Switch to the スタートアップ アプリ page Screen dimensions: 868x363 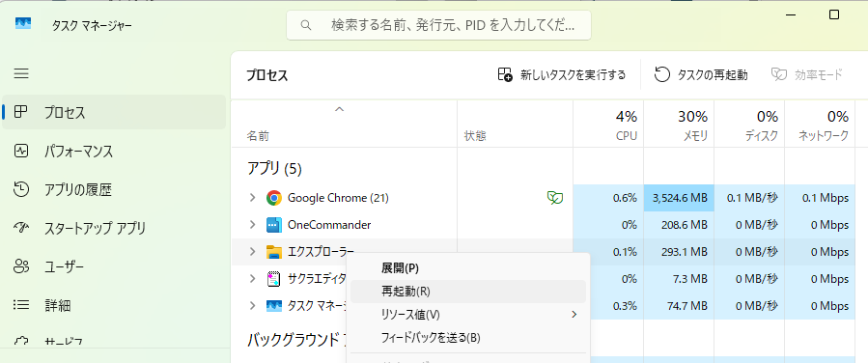pos(114,228)
